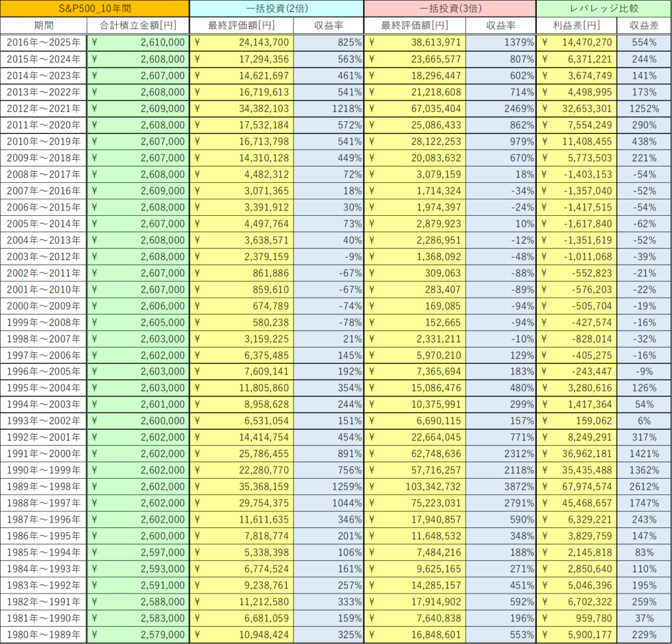Image resolution: width=672 pixels, height=644 pixels.
Task: Select the 2016年～2025年 period cell
Action: tap(44, 42)
